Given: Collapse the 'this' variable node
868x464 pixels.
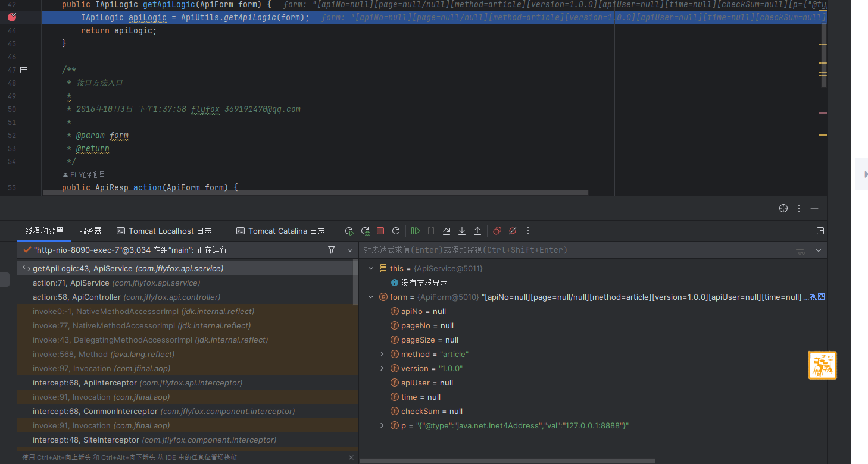Looking at the screenshot, I should (x=371, y=269).
